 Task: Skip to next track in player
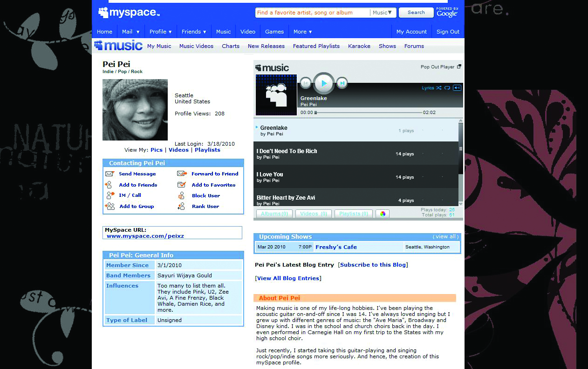click(x=342, y=83)
